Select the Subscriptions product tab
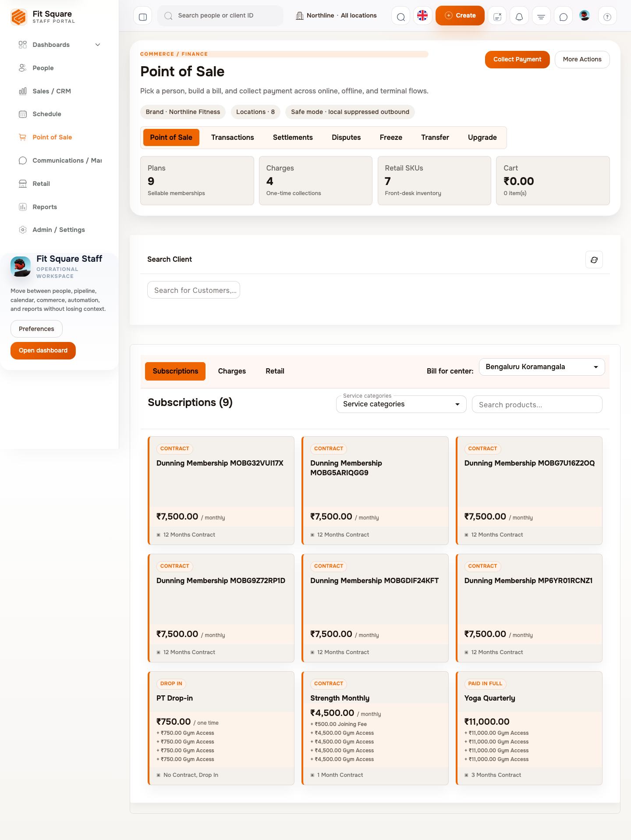The width and height of the screenshot is (631, 840). pos(175,371)
